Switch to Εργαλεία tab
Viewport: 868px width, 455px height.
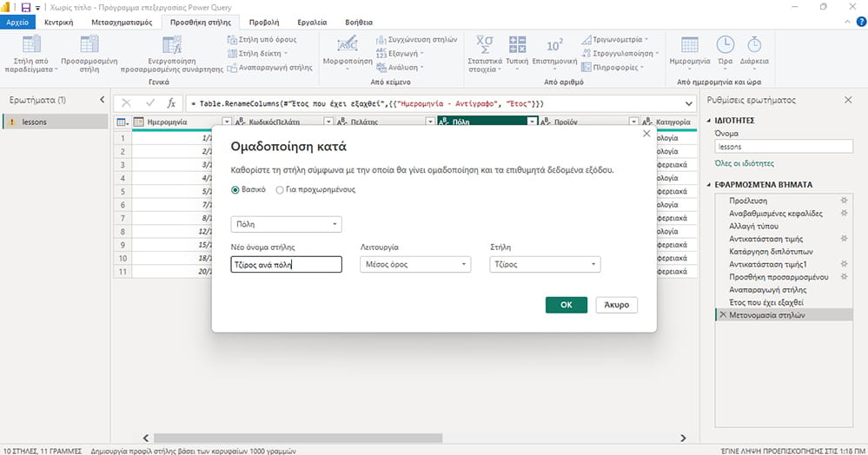click(x=312, y=22)
